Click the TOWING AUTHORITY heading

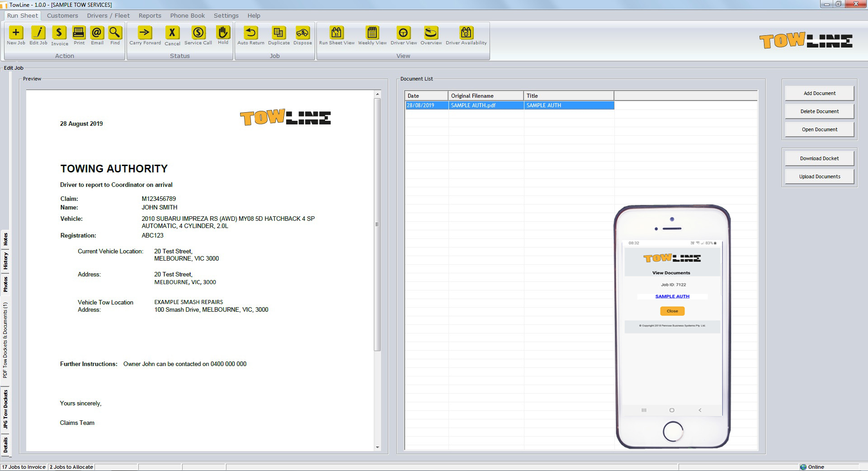(114, 169)
